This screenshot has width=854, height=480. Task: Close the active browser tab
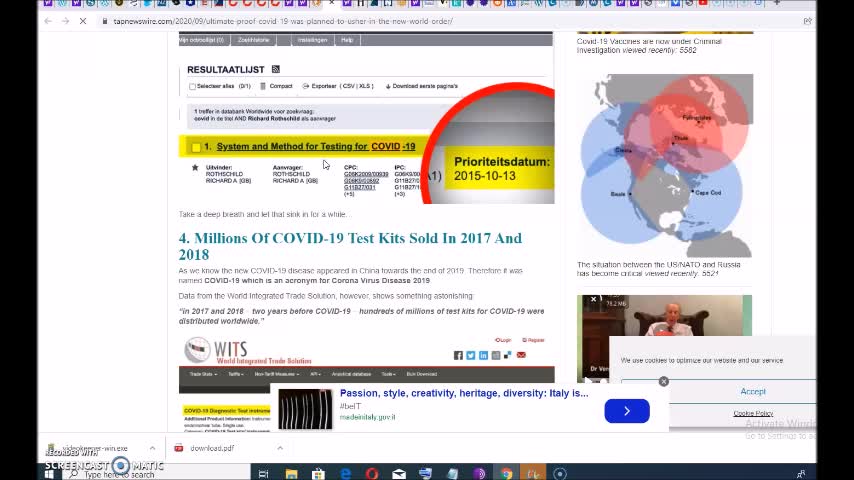tap(332, 3)
